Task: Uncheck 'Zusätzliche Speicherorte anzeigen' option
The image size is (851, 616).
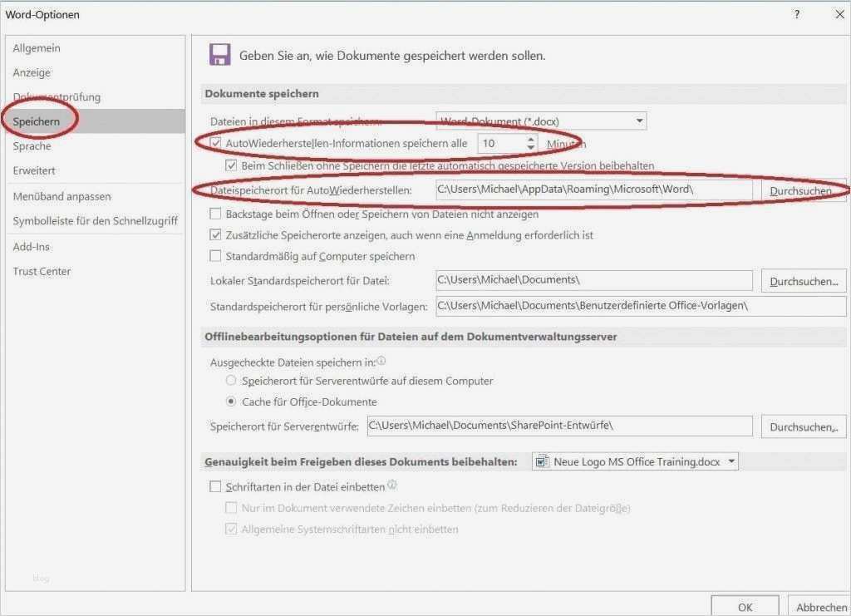Action: pos(214,234)
